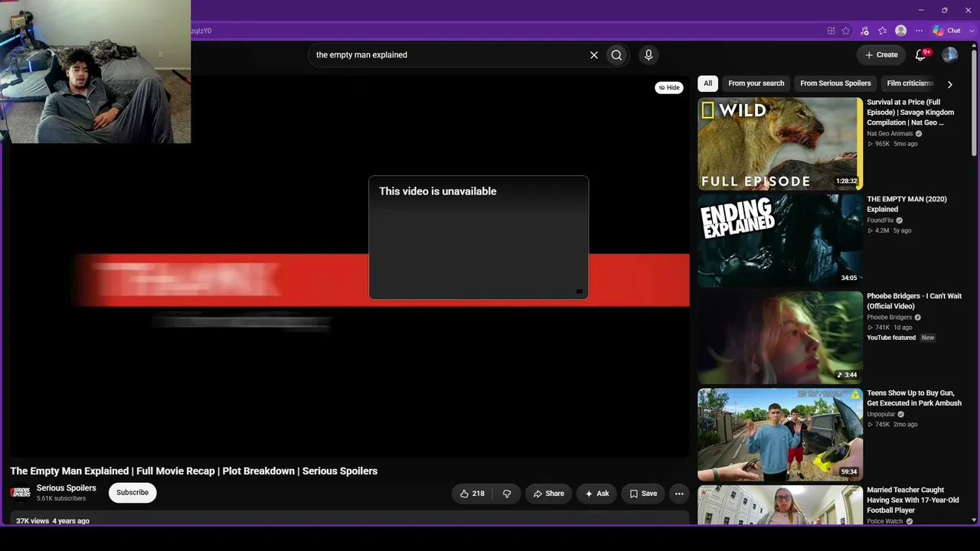The image size is (980, 551).
Task: Dislike the video with the thumbs-down icon
Action: 507,494
